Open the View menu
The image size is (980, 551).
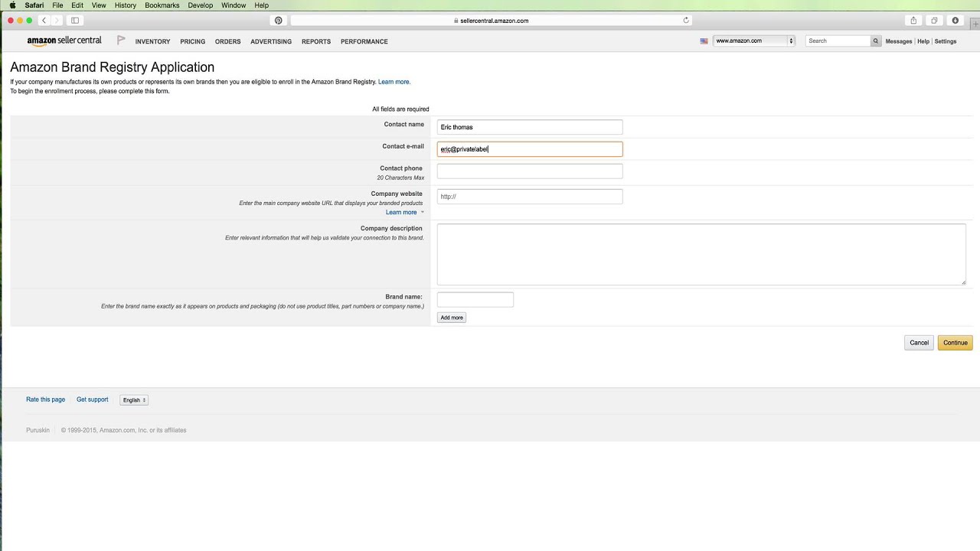99,5
